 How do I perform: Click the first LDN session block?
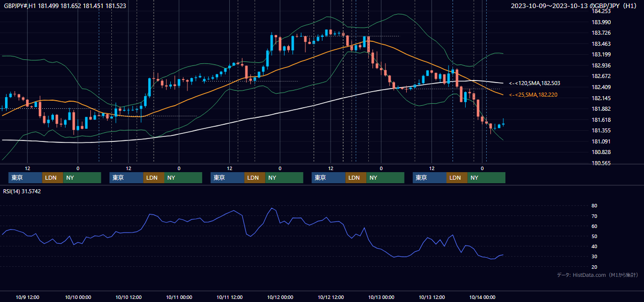[52, 178]
